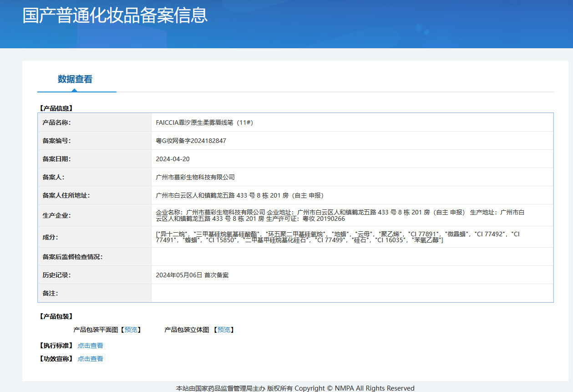The width and height of the screenshot is (573, 392).
Task: Open the 数据查看 tab
Action: [x=75, y=79]
